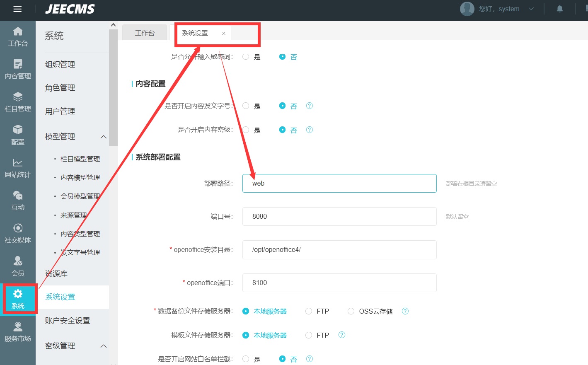Collapse the 密级管理 submenu
The image size is (588, 365).
pos(104,346)
